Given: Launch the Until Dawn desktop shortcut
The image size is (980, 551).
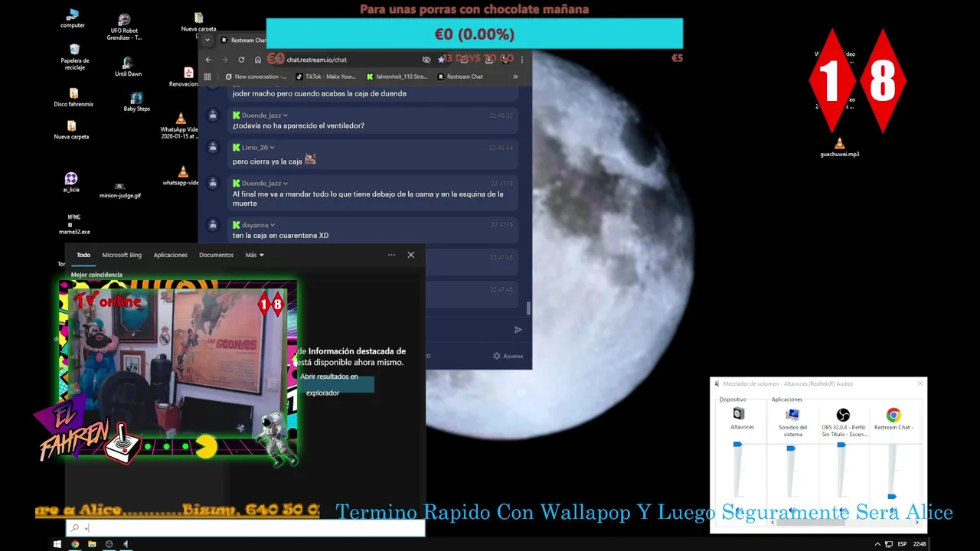Looking at the screenshot, I should (128, 67).
